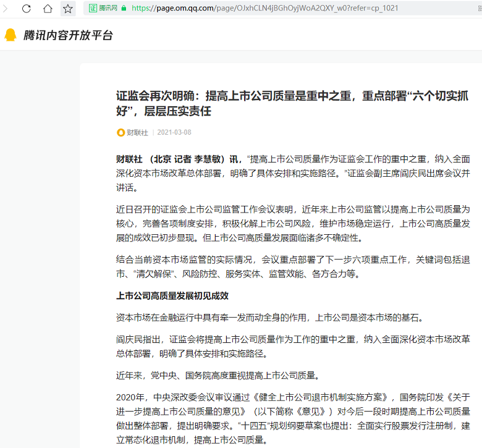Go to the browser home page icon
The image size is (482, 448).
click(48, 9)
